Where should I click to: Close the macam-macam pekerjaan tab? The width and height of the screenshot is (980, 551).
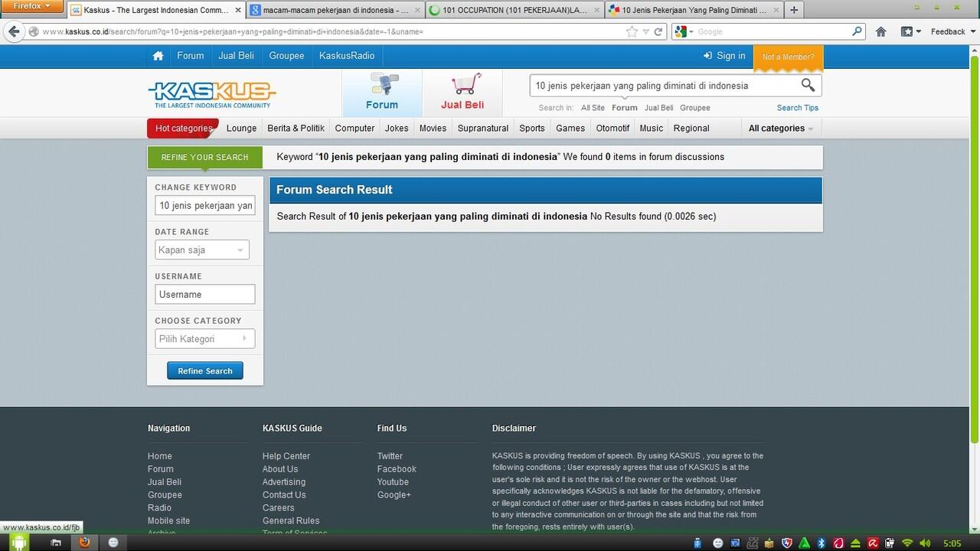pos(418,10)
